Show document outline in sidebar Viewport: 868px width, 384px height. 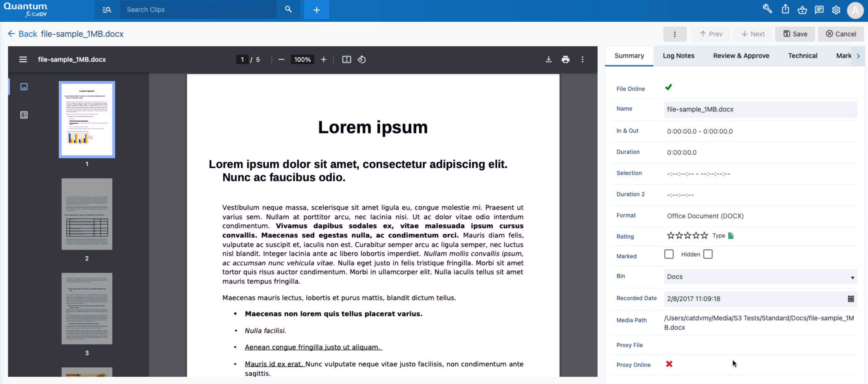[24, 115]
